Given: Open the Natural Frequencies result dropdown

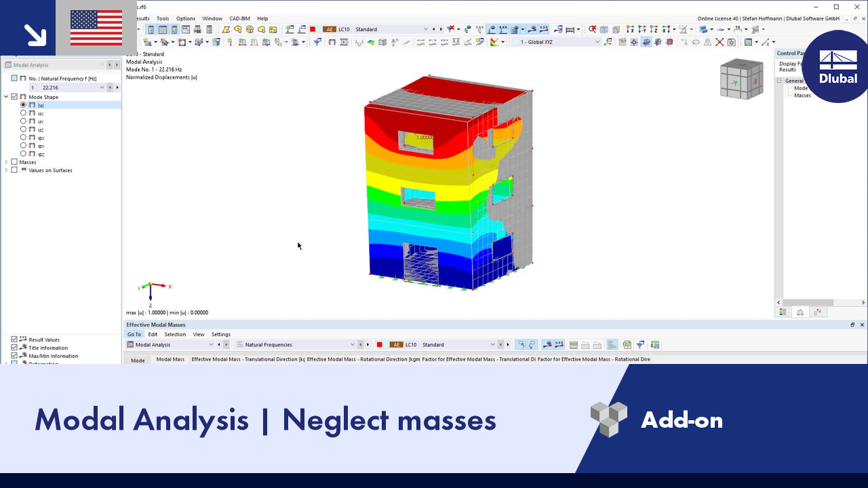Looking at the screenshot, I should point(352,344).
